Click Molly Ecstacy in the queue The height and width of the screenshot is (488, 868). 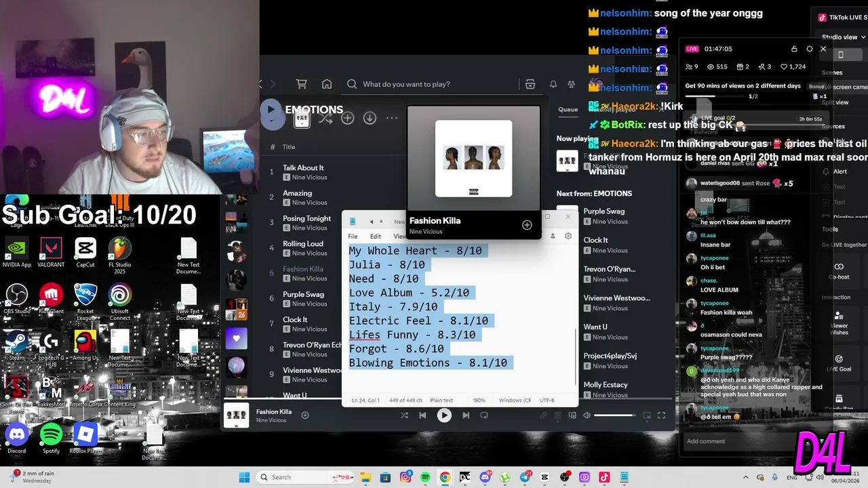tap(606, 384)
